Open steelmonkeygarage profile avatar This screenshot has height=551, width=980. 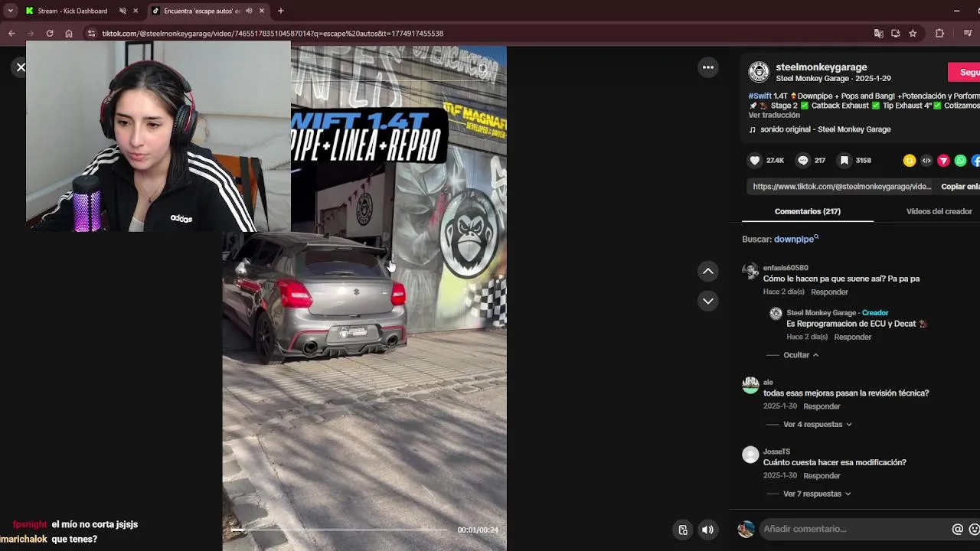tap(759, 72)
